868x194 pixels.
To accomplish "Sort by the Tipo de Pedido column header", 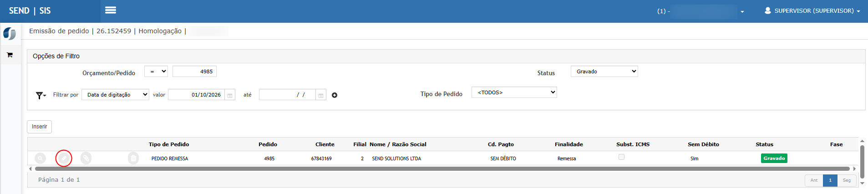I will point(169,144).
